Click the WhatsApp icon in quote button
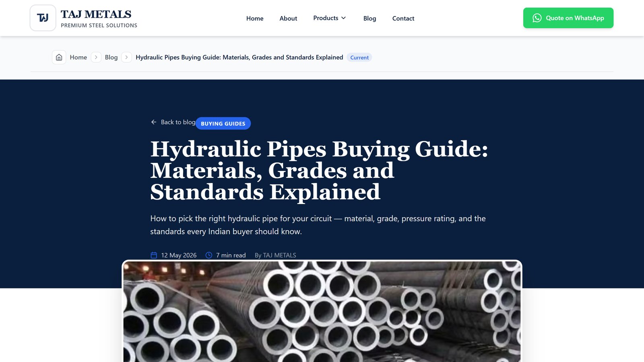 pos(537,18)
